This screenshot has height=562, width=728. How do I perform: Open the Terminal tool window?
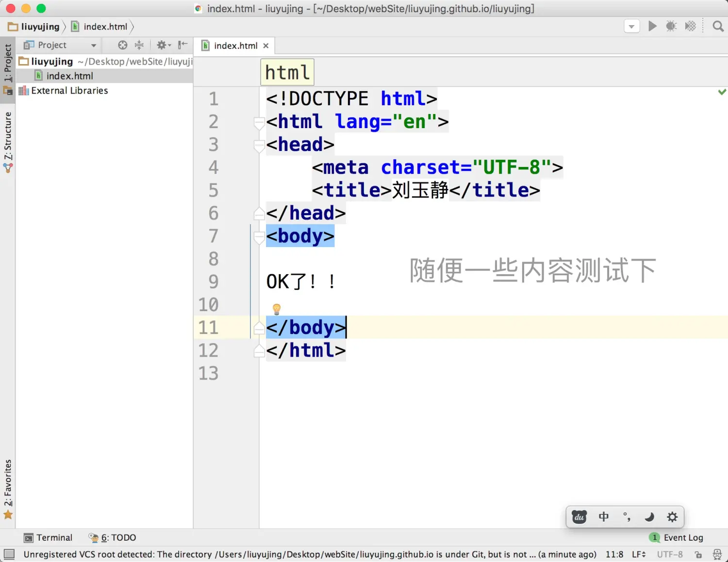tap(48, 538)
